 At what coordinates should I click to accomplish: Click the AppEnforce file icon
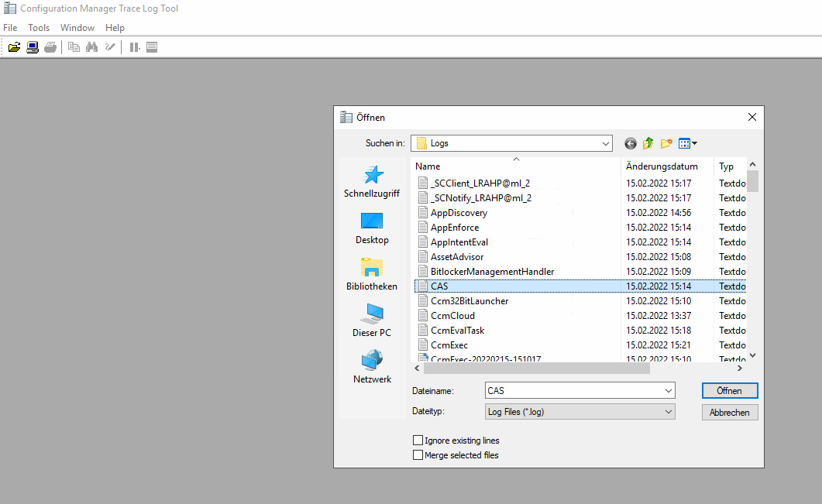(422, 228)
